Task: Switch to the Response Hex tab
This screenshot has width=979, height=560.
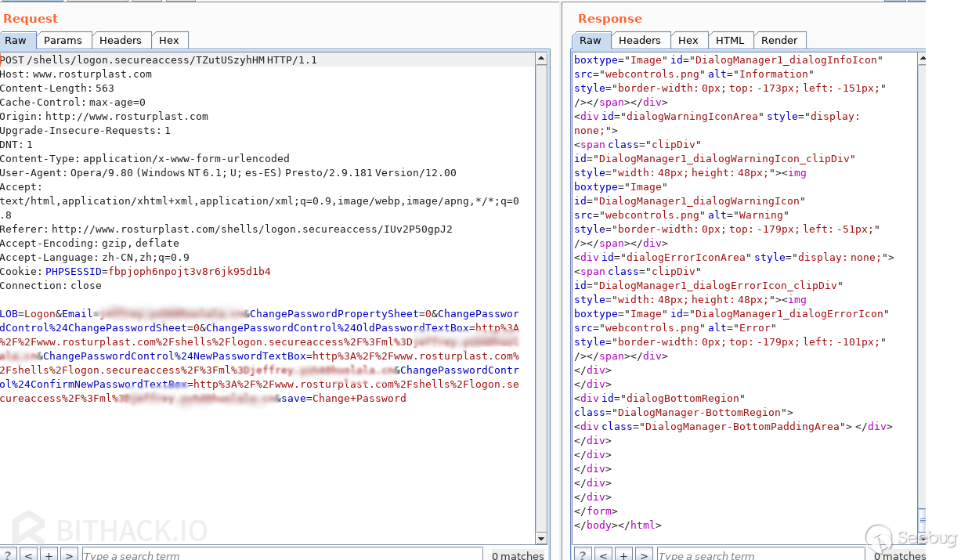Action: point(688,40)
